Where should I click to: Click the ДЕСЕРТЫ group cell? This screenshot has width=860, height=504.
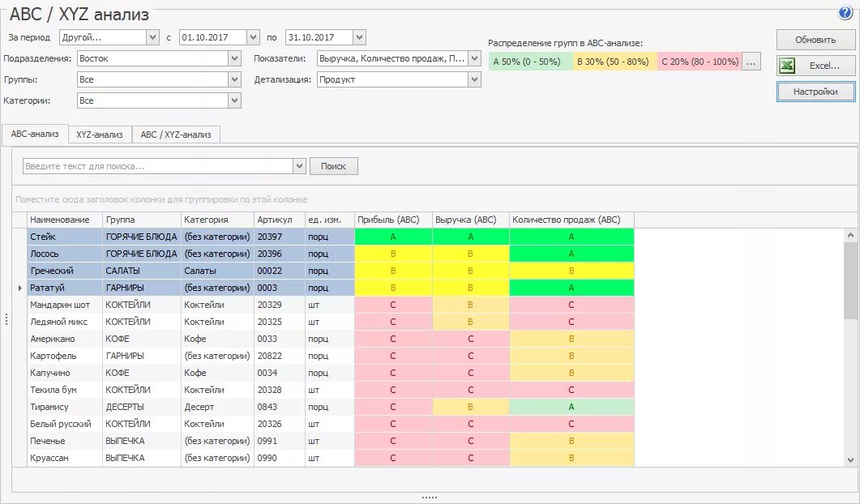click(142, 407)
